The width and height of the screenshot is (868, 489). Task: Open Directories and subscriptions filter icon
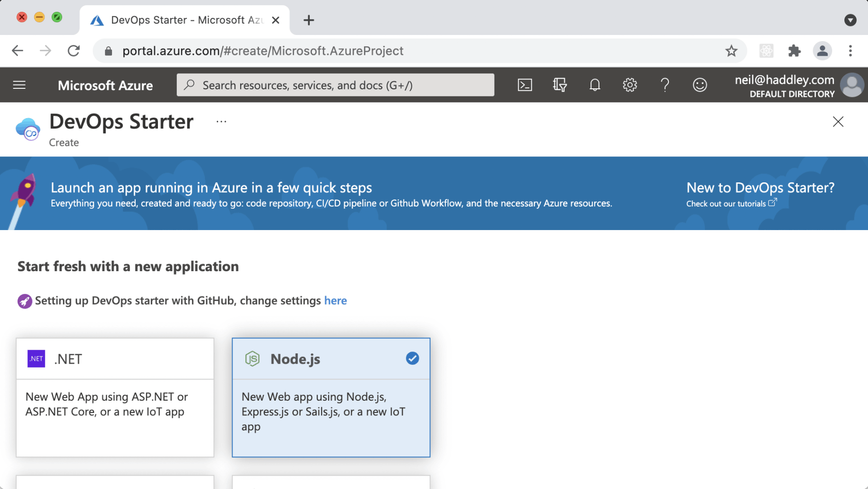point(560,85)
